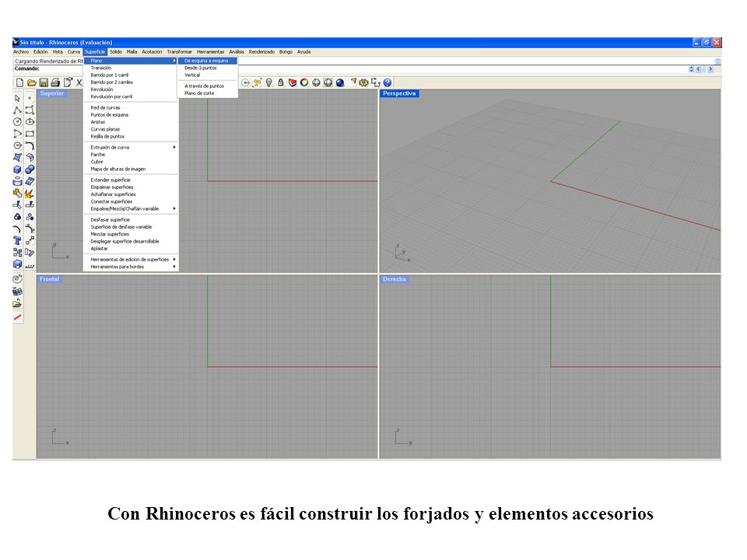Click the scissors Cut icon

coord(79,83)
